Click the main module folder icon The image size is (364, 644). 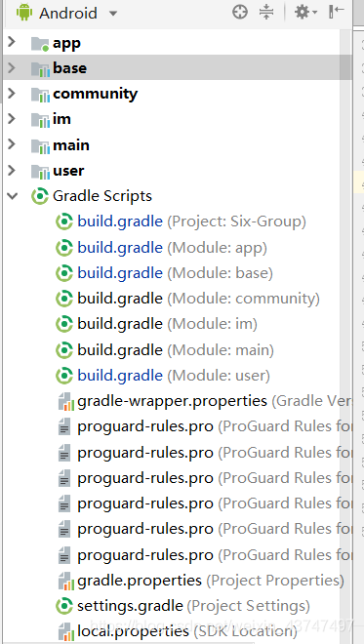(x=40, y=146)
